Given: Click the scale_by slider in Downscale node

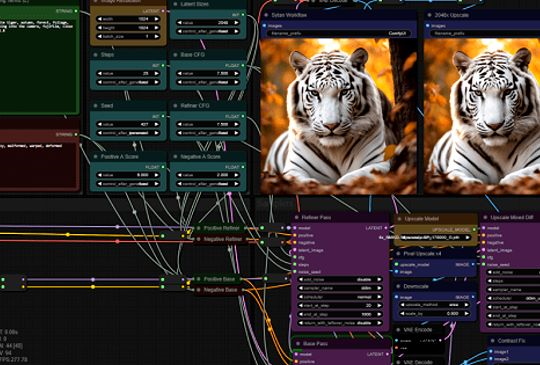Looking at the screenshot, I should tap(435, 313).
